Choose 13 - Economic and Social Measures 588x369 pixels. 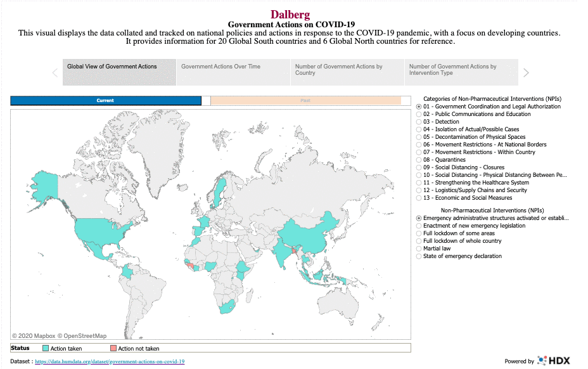(x=419, y=198)
